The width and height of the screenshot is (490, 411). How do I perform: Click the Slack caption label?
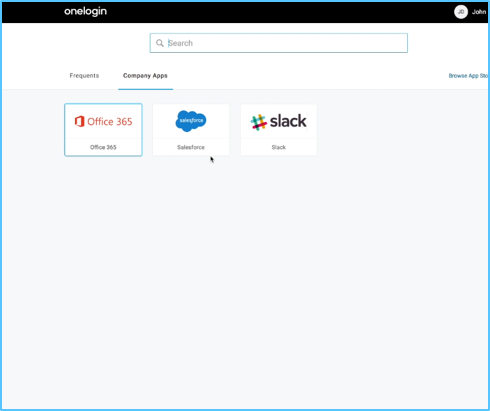tap(279, 147)
